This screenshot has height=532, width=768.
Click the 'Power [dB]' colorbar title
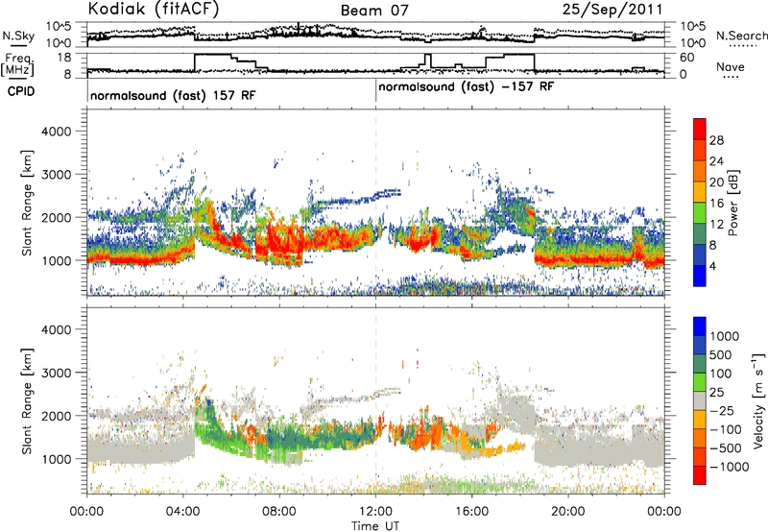[x=732, y=203]
